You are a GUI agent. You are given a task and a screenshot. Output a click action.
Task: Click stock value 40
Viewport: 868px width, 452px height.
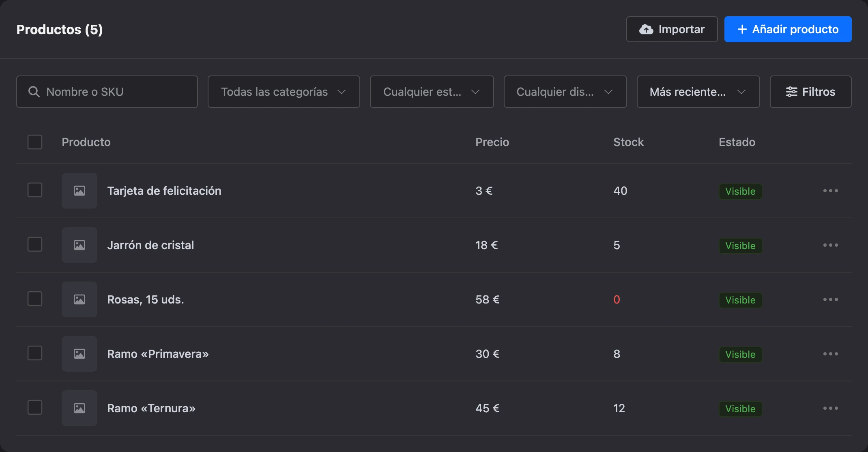pyautogui.click(x=620, y=191)
